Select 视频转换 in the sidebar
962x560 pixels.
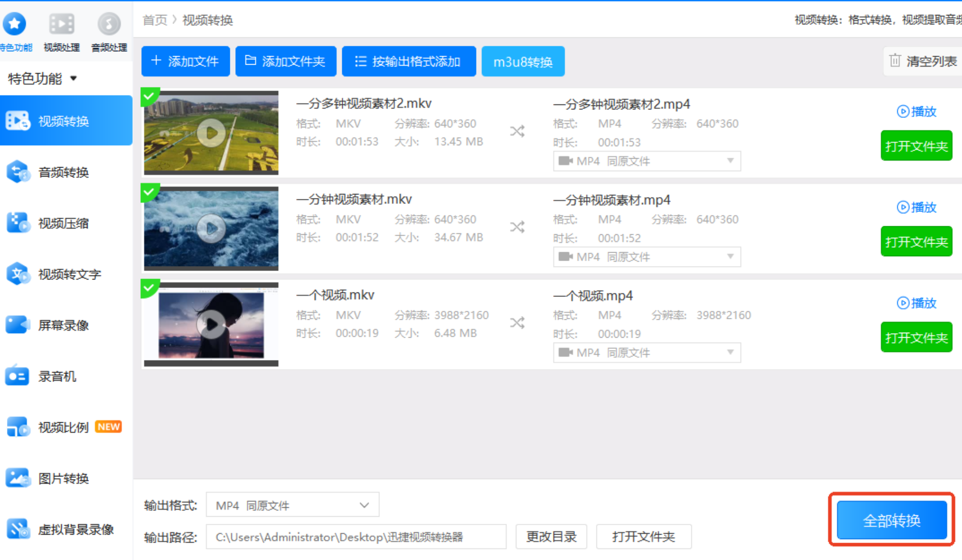pos(66,121)
